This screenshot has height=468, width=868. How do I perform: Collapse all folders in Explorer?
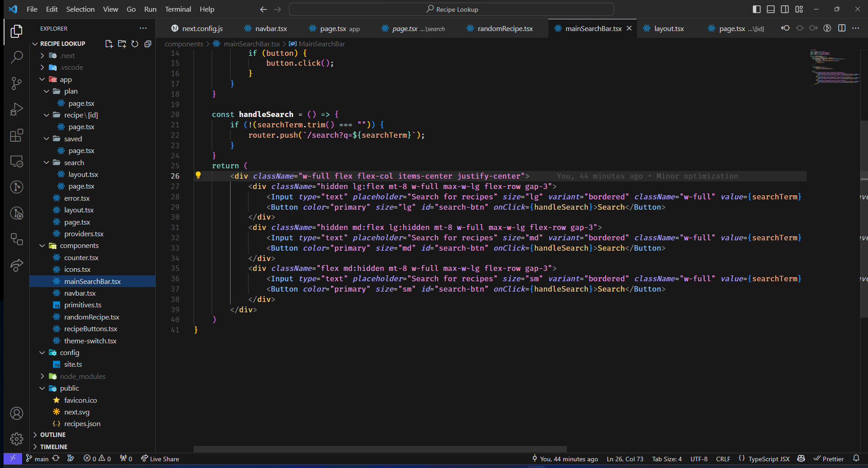click(148, 44)
